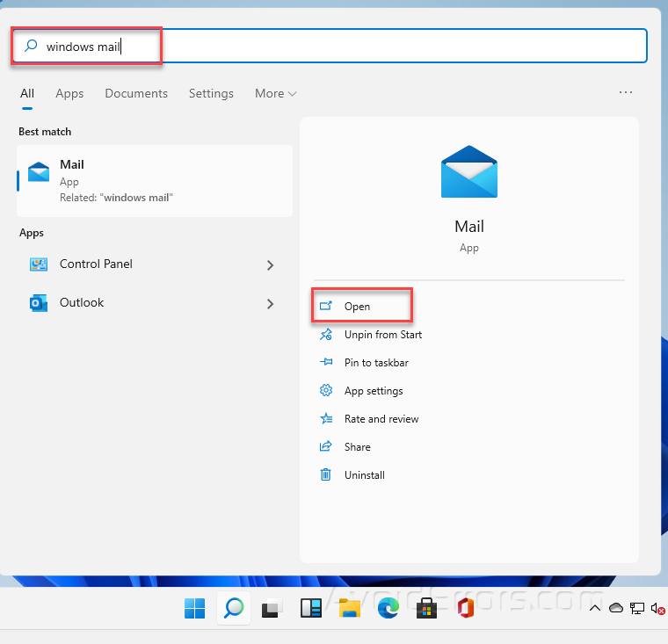Launch the Office app from the taskbar

pos(466,608)
